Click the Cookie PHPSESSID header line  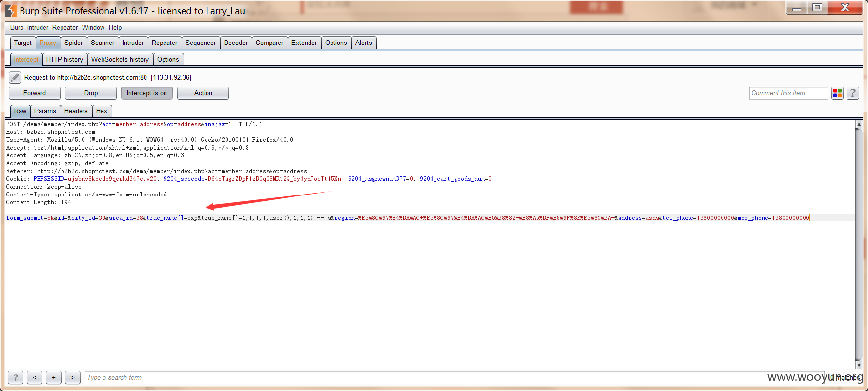click(249, 179)
